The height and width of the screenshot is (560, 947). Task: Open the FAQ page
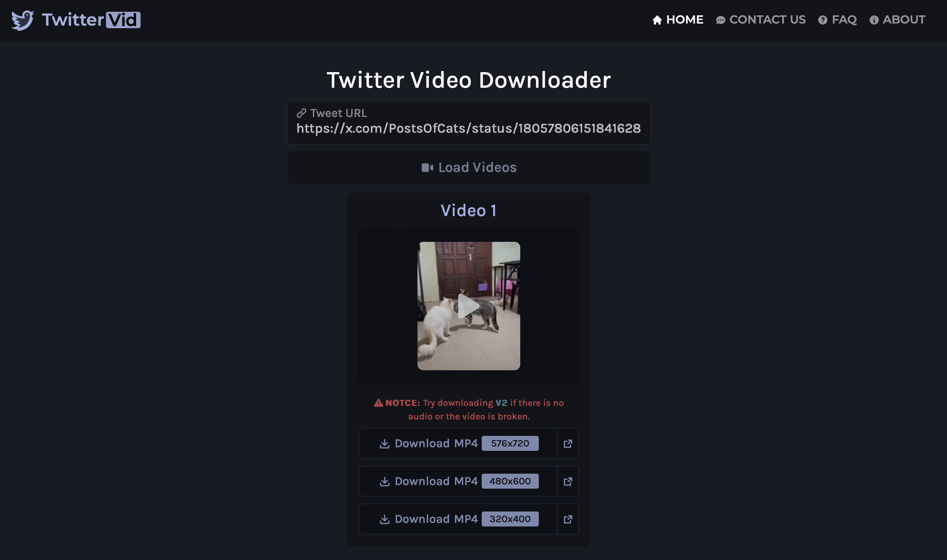coord(844,20)
